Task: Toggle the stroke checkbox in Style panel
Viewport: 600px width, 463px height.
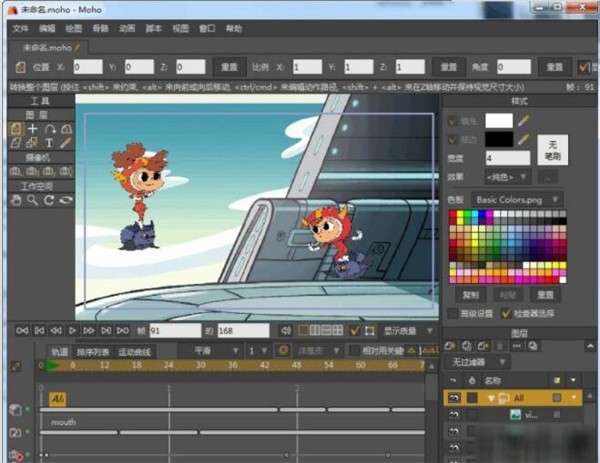Action: tap(453, 139)
